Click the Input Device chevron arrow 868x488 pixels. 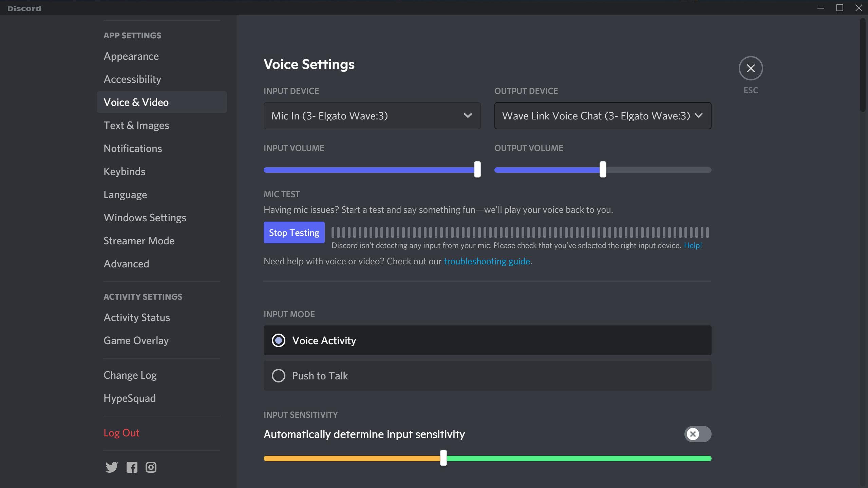(468, 116)
